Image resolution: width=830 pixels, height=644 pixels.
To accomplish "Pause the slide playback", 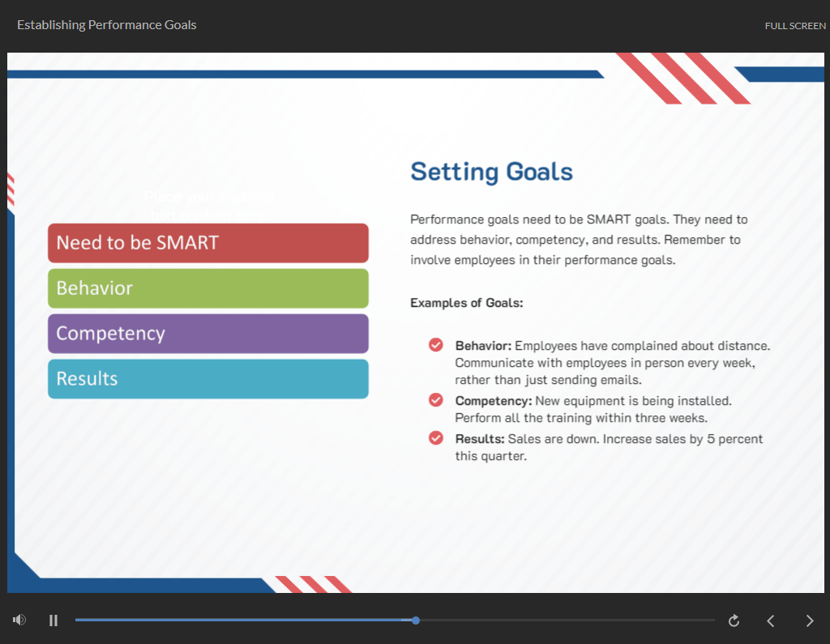I will pyautogui.click(x=53, y=621).
